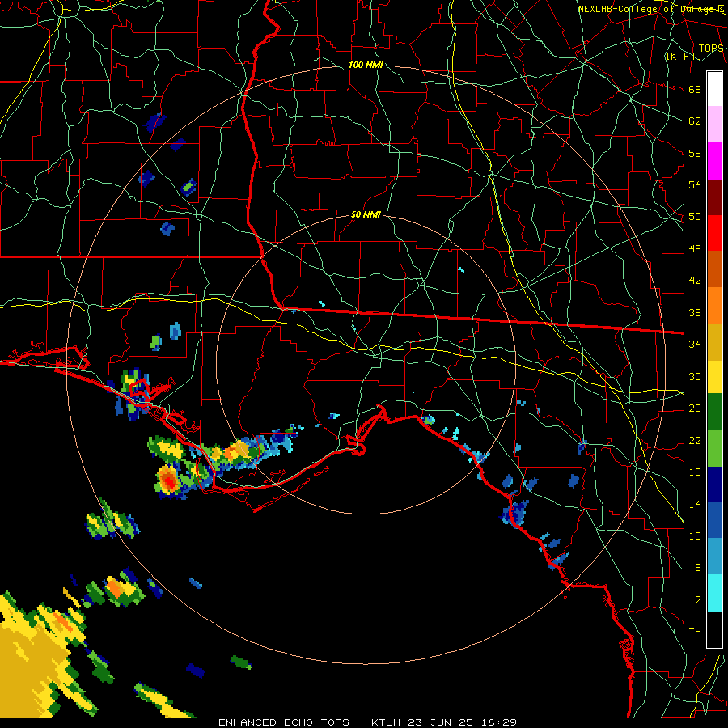Click the legend value '62'
Screen dimensions: 728x728
tap(695, 121)
